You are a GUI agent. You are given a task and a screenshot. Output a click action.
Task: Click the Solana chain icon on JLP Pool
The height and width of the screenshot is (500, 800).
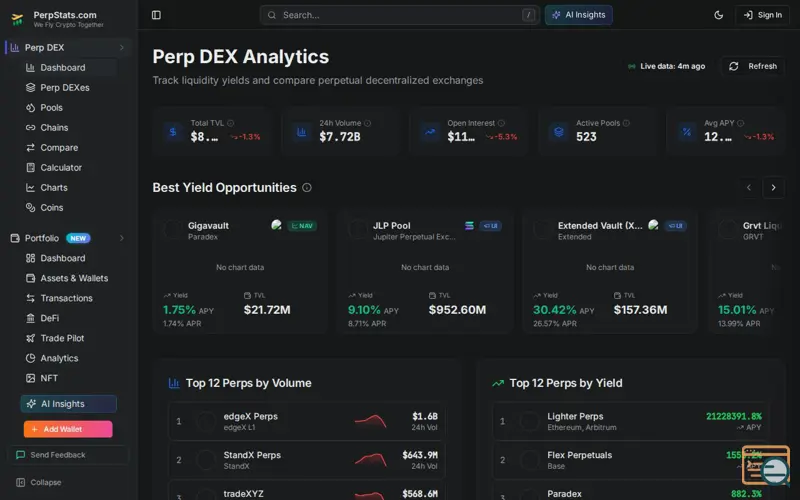coord(469,226)
